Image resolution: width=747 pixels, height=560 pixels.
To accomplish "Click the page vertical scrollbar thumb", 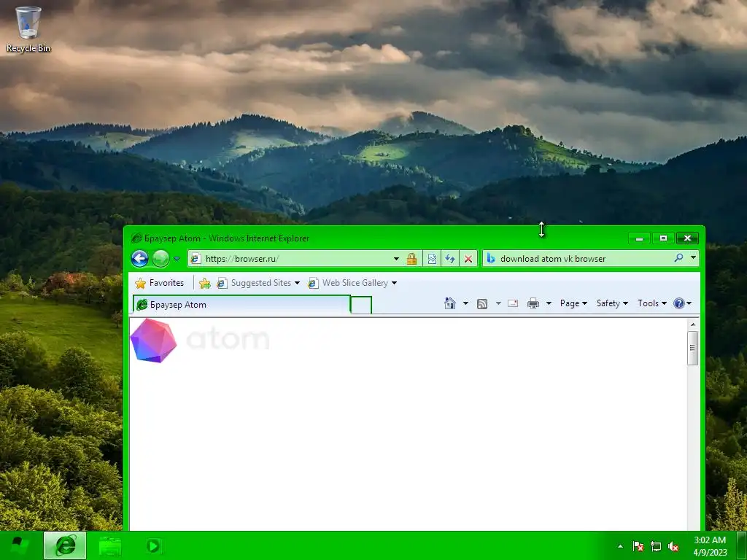I will (693, 348).
